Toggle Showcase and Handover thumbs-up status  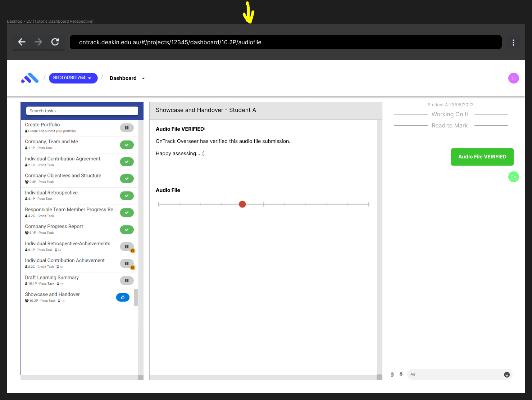pyautogui.click(x=123, y=297)
